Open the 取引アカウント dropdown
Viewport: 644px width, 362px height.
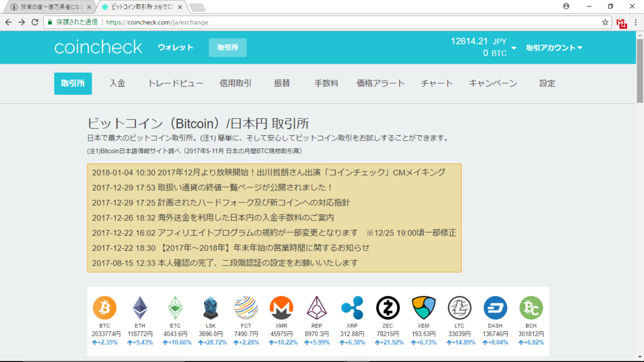pyautogui.click(x=554, y=48)
